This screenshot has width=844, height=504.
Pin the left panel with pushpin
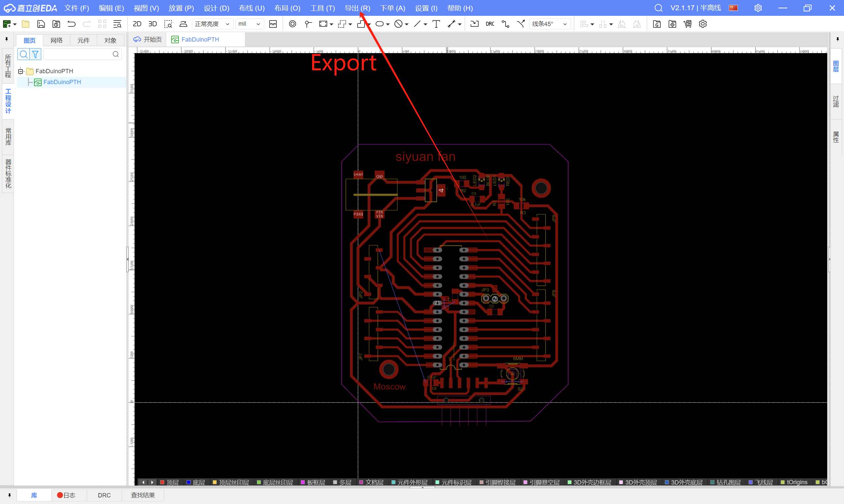tap(7, 39)
